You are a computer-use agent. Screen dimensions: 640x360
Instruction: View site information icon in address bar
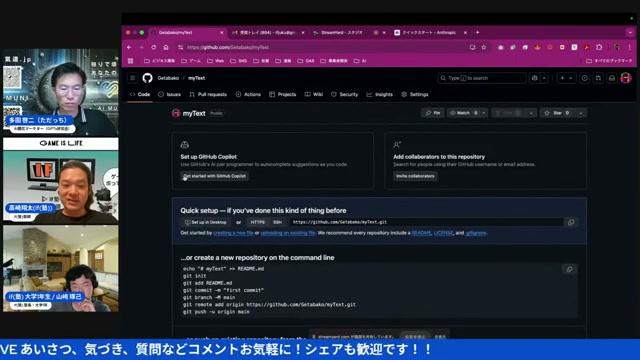tap(180, 47)
